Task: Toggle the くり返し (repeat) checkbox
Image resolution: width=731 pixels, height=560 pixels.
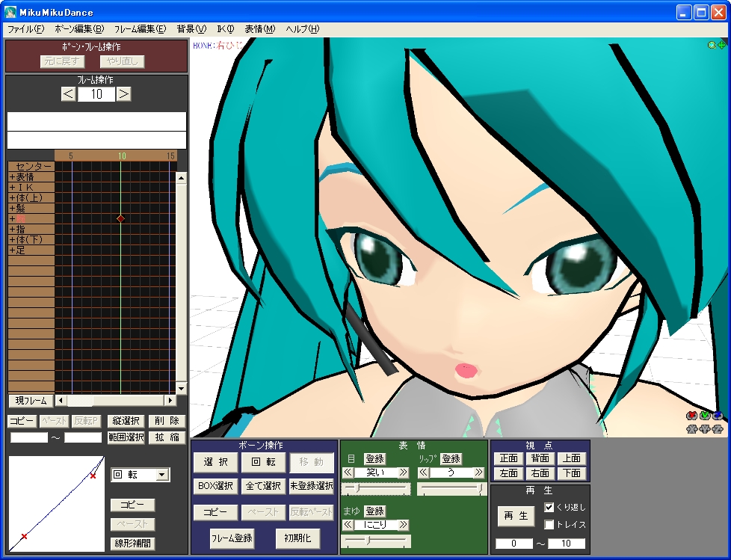Action: pyautogui.click(x=549, y=507)
